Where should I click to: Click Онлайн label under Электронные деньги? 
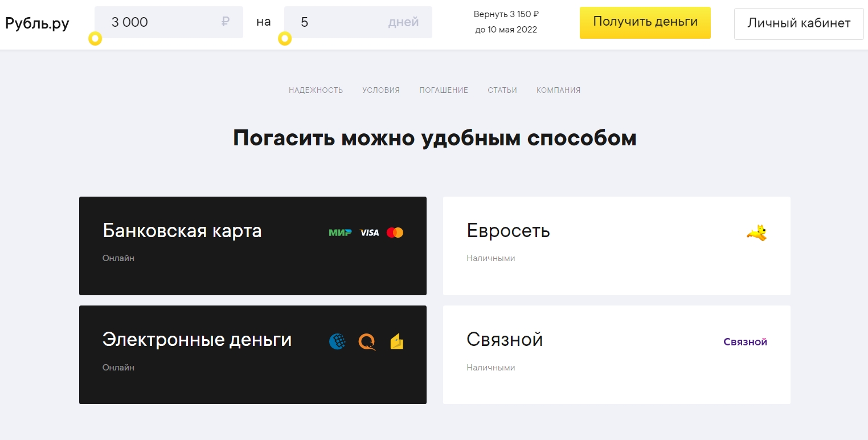coord(118,368)
